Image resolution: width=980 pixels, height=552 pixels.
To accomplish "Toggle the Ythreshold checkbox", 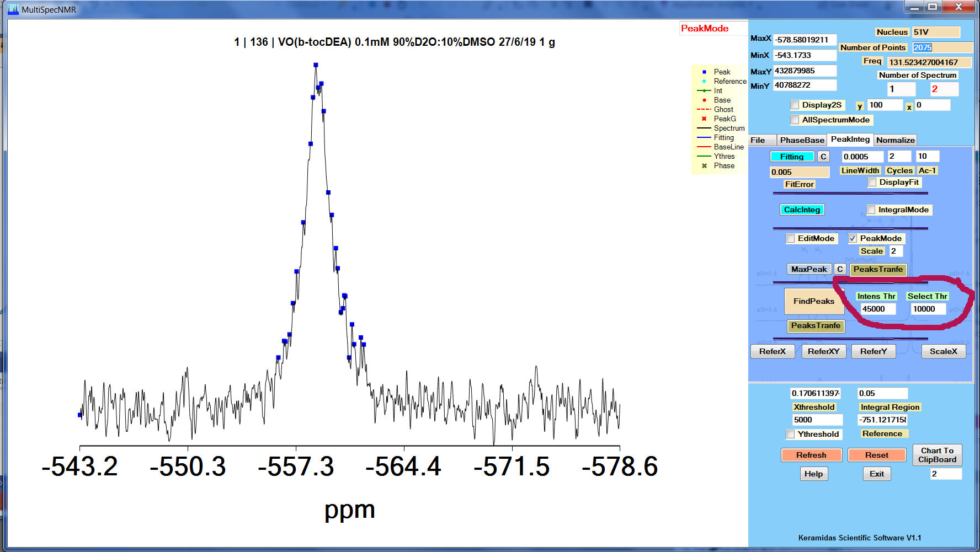I will click(790, 434).
